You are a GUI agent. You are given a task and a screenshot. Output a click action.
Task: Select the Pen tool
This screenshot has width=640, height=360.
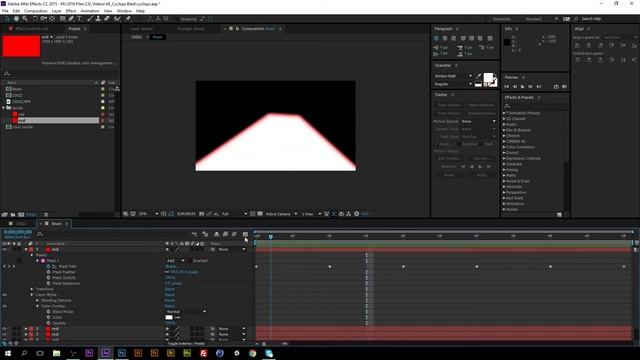coord(71,19)
